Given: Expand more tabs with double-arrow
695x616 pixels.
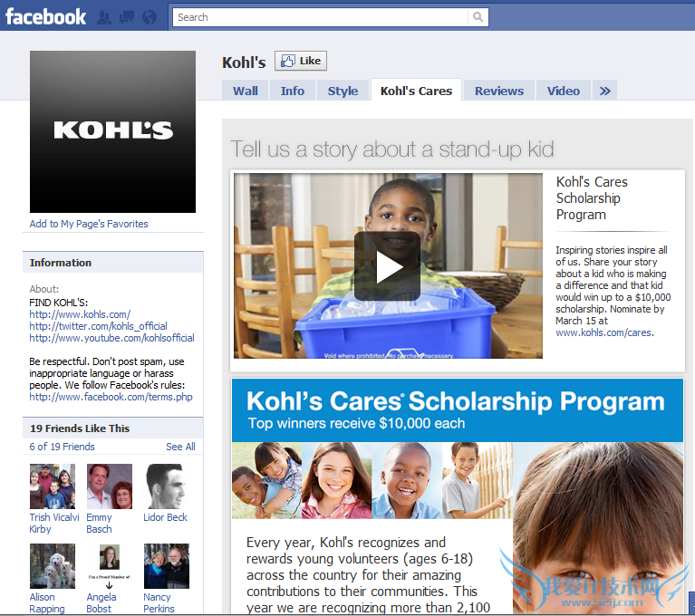Looking at the screenshot, I should pos(604,91).
